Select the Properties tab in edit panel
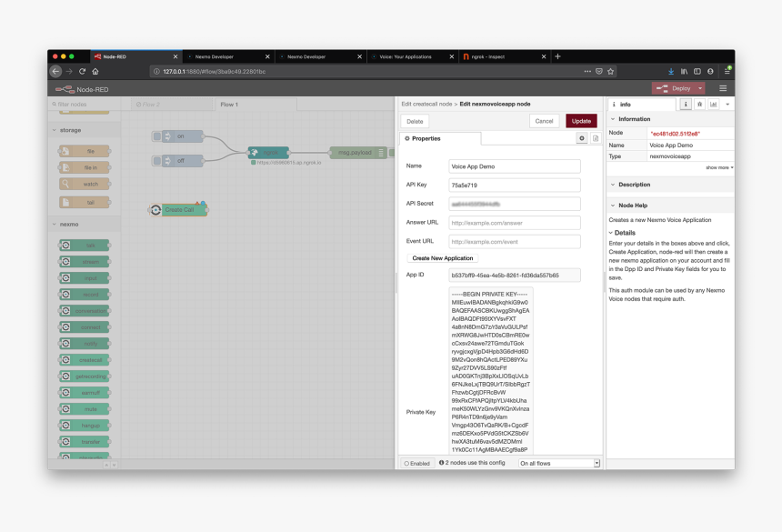 coord(440,138)
